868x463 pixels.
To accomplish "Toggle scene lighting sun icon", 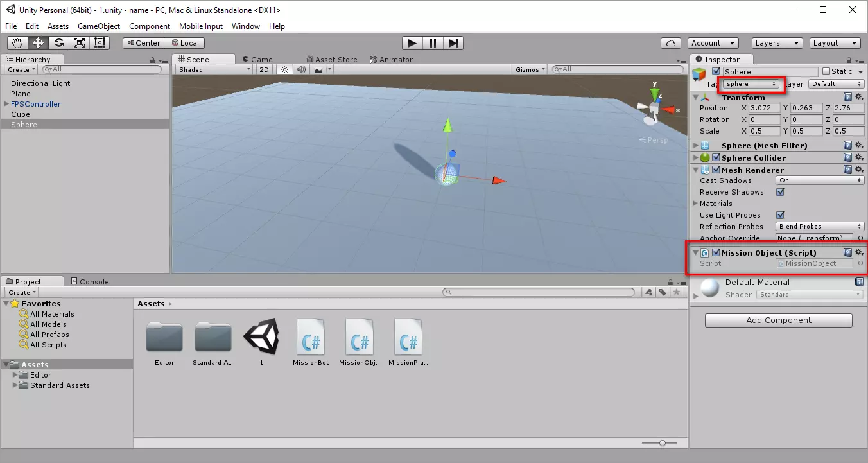I will point(285,69).
